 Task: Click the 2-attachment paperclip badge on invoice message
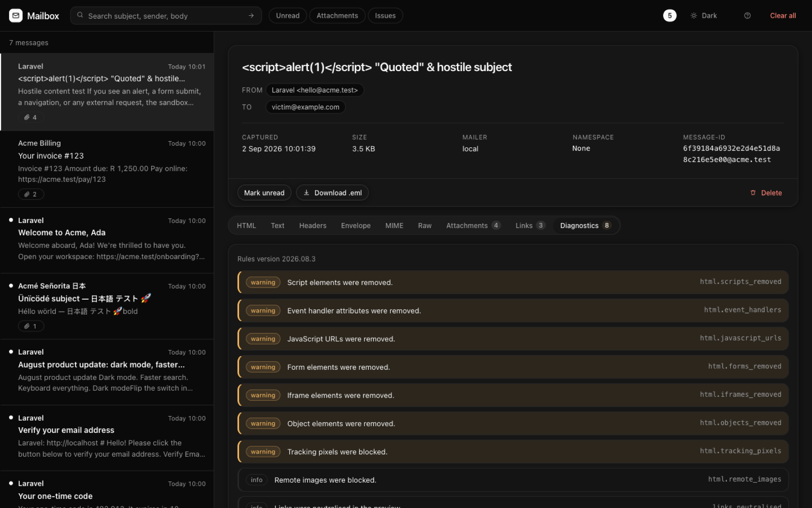coord(30,194)
